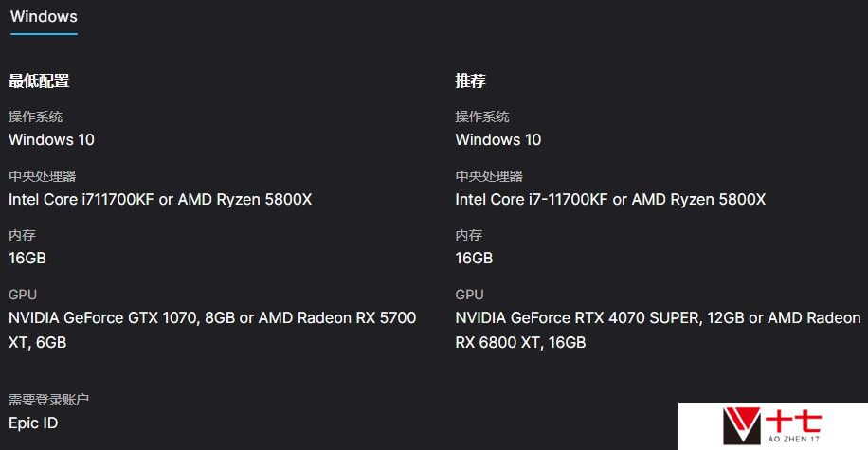Screen dimensions: 868x450
Task: Select recommended CPU text Intel Core i7-11700KF
Action: click(x=532, y=199)
